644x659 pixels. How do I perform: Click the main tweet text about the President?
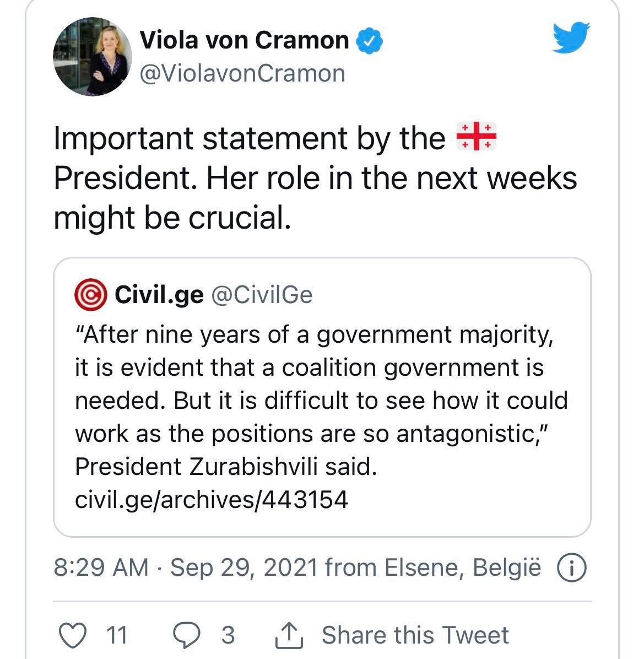coord(314,177)
